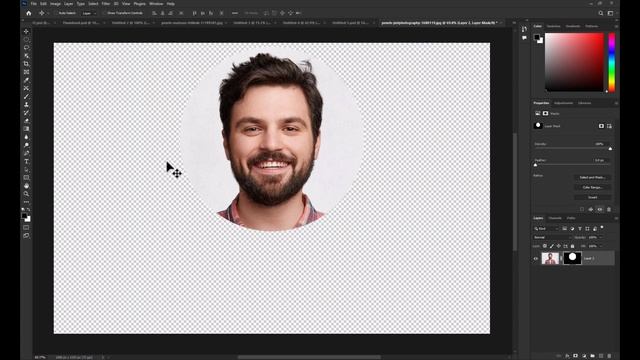Select the Clone Stamp tool
This screenshot has width=640, height=360.
pos(27,105)
